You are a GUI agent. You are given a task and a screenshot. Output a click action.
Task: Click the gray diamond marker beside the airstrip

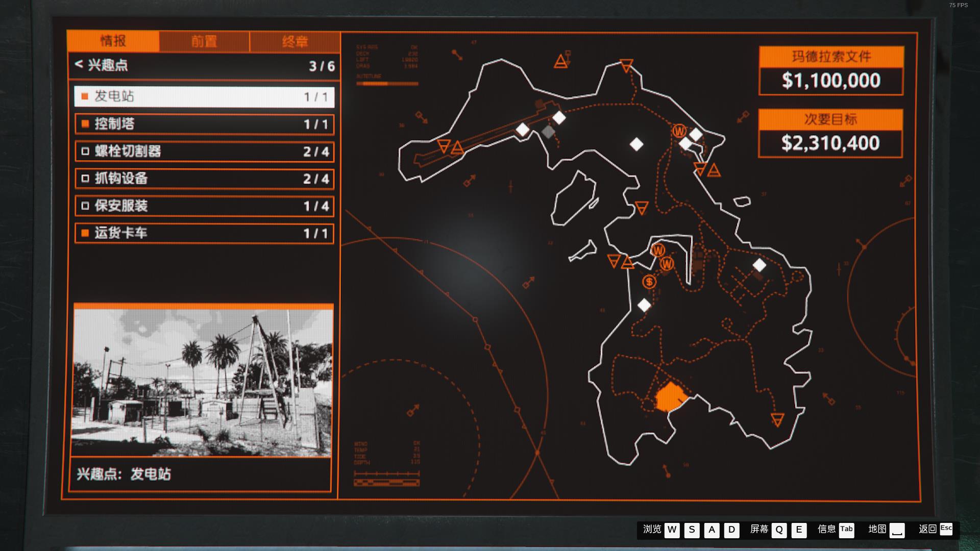(548, 132)
